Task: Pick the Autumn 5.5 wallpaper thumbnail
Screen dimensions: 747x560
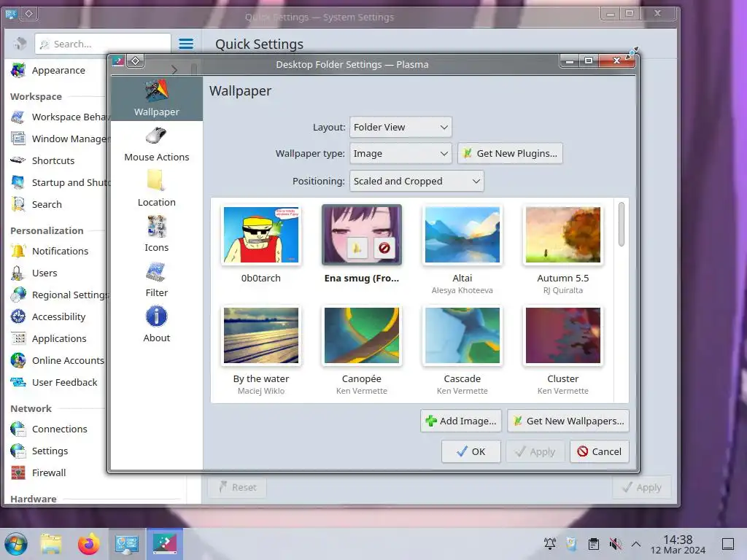Action: (x=563, y=235)
